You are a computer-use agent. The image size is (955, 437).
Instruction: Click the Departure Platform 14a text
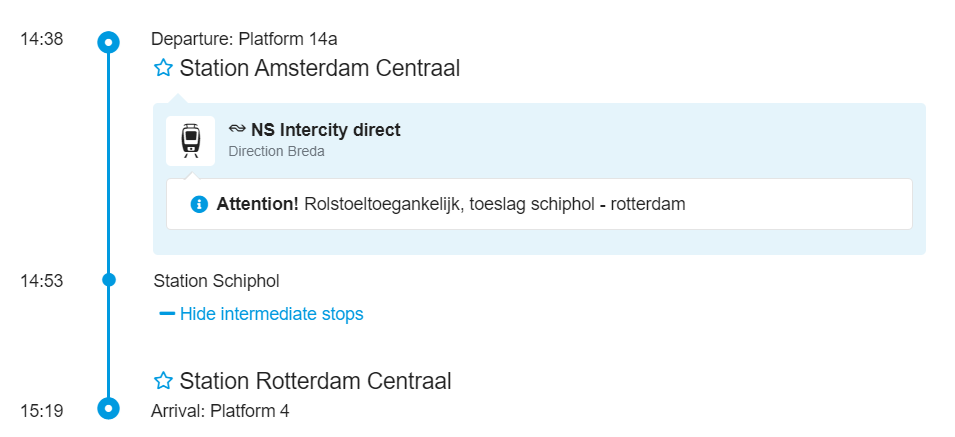tap(244, 40)
